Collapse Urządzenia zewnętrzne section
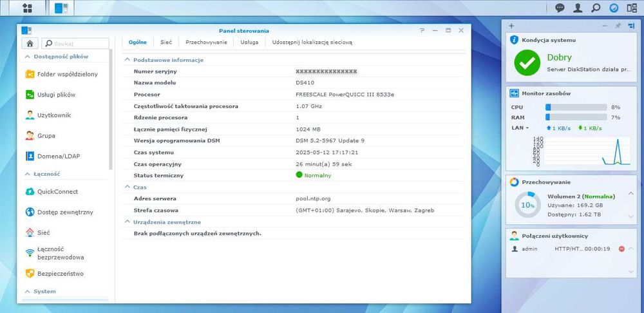The width and height of the screenshot is (644, 313). (128, 222)
